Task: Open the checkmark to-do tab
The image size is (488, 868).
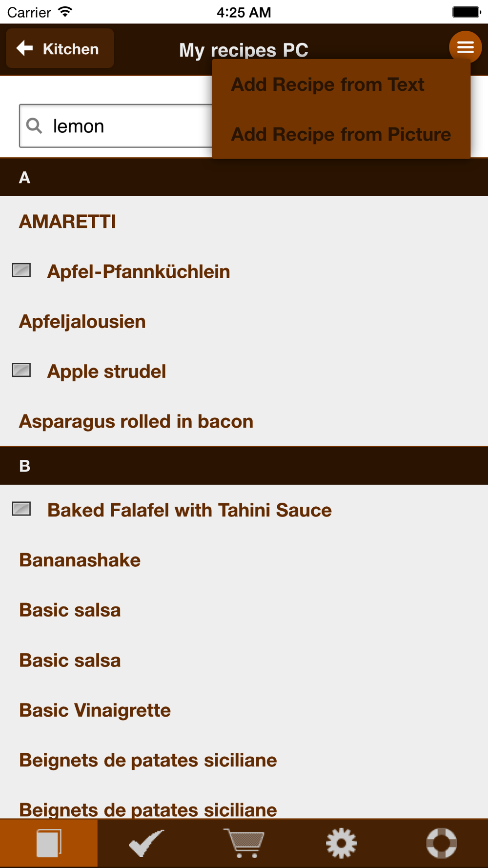Action: [146, 843]
